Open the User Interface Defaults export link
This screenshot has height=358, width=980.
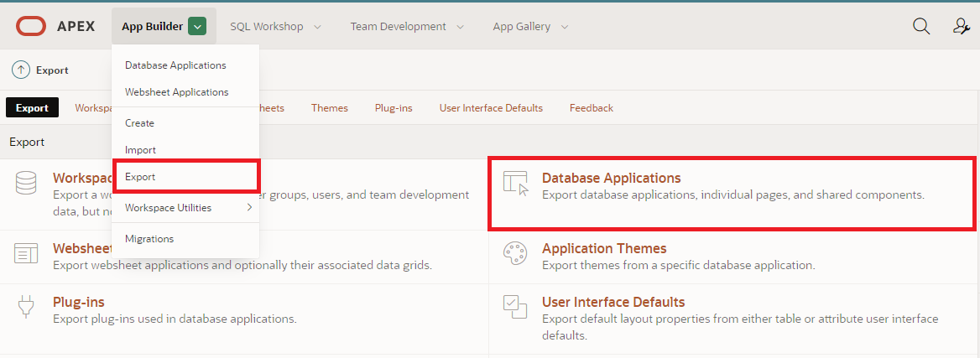pyautogui.click(x=613, y=303)
